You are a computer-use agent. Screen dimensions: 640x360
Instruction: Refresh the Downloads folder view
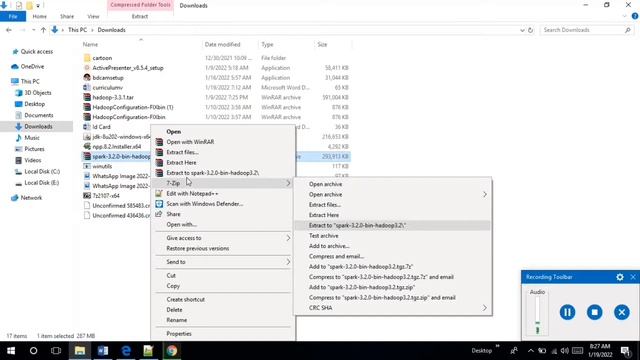coord(531,30)
